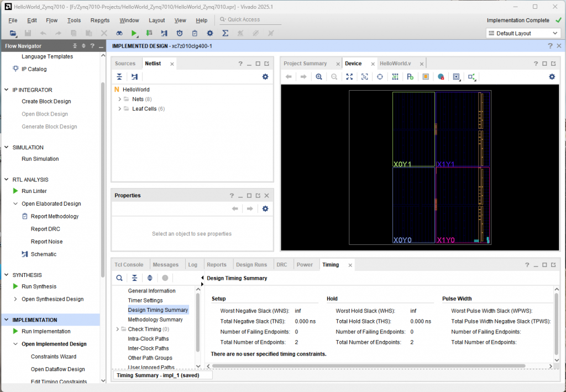Image resolution: width=566 pixels, height=392 pixels.
Task: Collapse Open Elaborated Design tree node
Action: [x=15, y=203]
